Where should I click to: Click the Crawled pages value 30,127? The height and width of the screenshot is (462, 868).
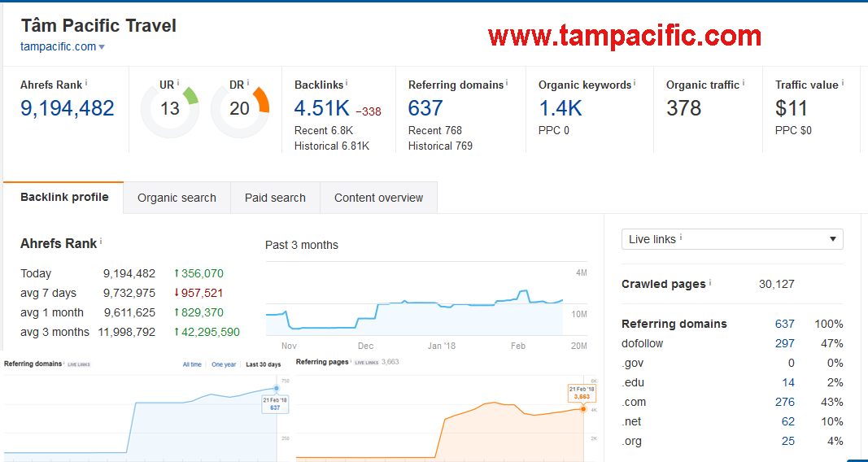click(777, 285)
